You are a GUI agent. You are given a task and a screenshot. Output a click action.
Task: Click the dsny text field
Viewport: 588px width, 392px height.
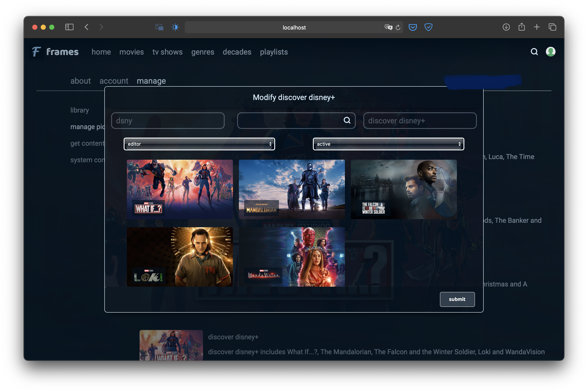coord(168,121)
